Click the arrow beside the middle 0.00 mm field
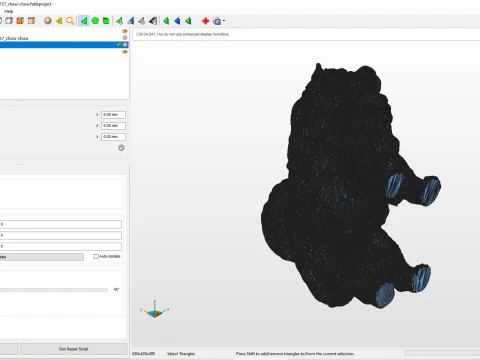Image resolution: width=480 pixels, height=360 pixels. point(97,126)
